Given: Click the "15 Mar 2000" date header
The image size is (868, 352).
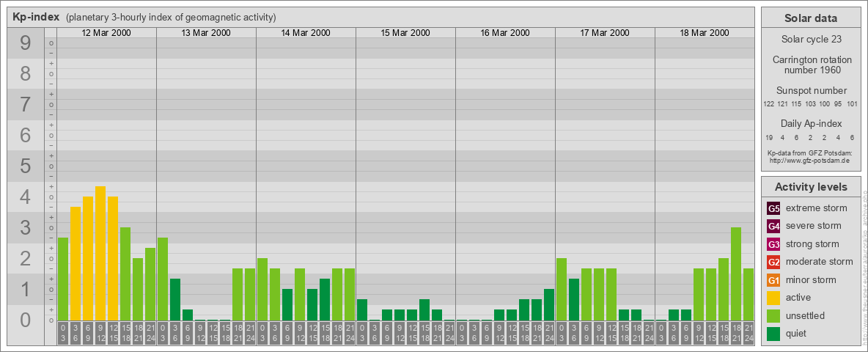Looking at the screenshot, I should click(405, 33).
